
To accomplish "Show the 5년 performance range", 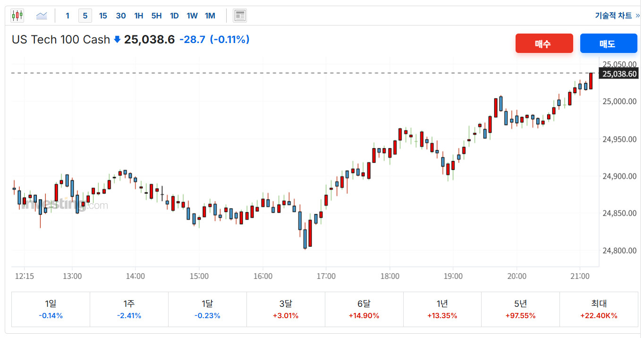I will (x=520, y=309).
